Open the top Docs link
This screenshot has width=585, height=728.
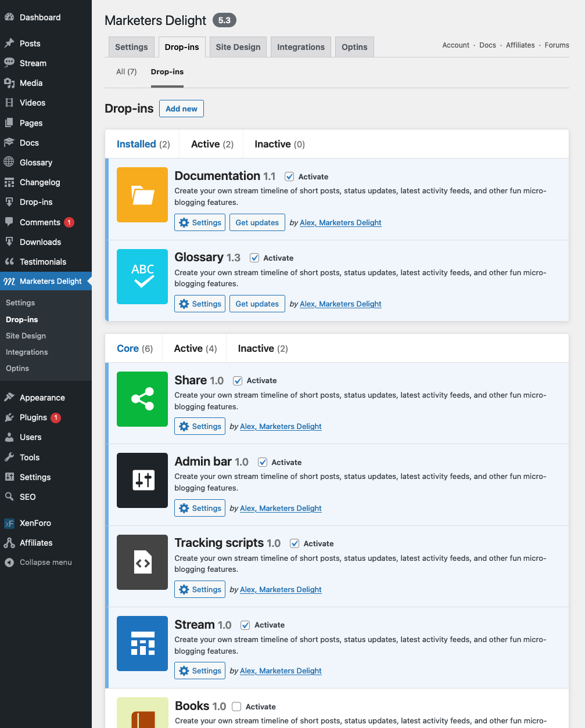(x=487, y=45)
